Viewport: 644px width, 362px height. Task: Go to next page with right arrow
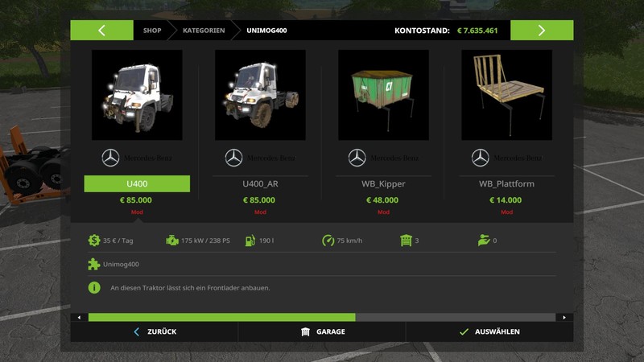(x=542, y=31)
